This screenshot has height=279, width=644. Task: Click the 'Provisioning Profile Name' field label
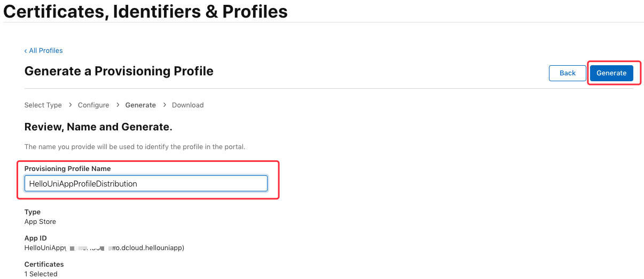pyautogui.click(x=68, y=169)
